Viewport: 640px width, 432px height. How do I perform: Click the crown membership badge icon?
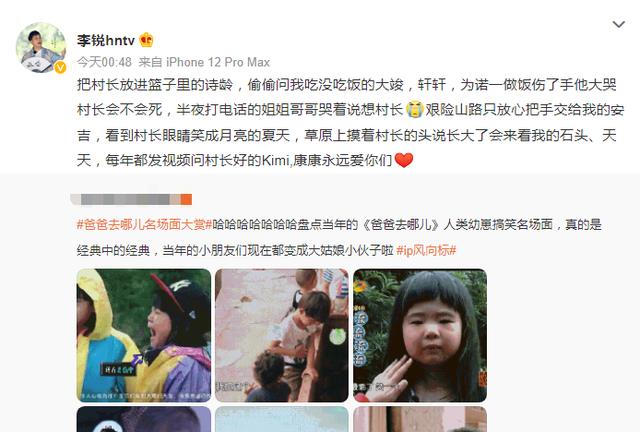(x=146, y=40)
